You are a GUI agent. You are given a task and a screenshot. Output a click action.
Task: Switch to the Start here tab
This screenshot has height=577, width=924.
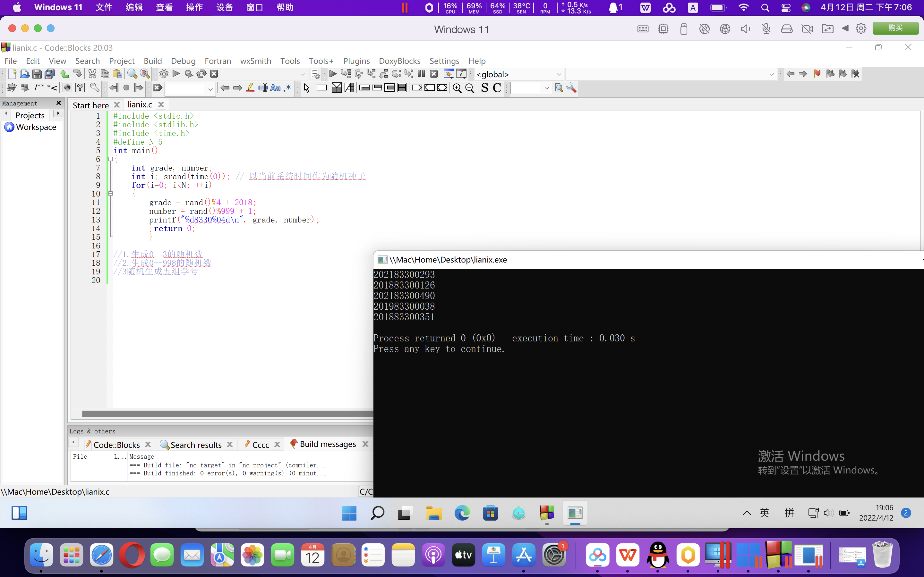[x=91, y=105]
